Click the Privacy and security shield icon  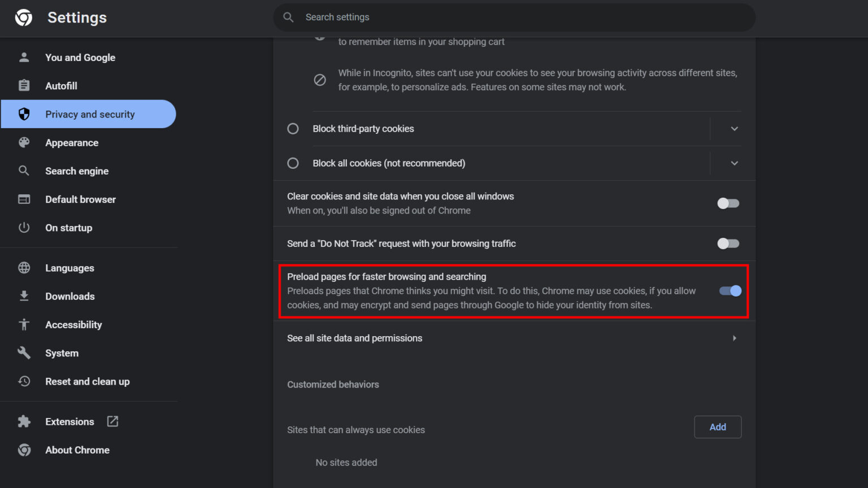coord(24,114)
